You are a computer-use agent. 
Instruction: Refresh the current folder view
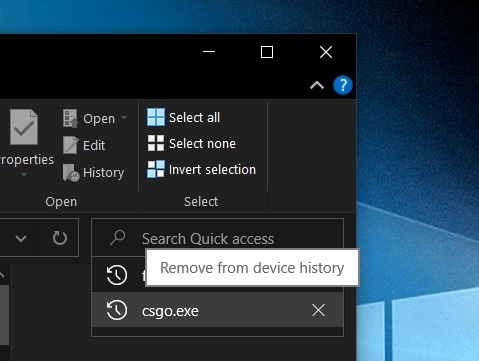coord(60,238)
